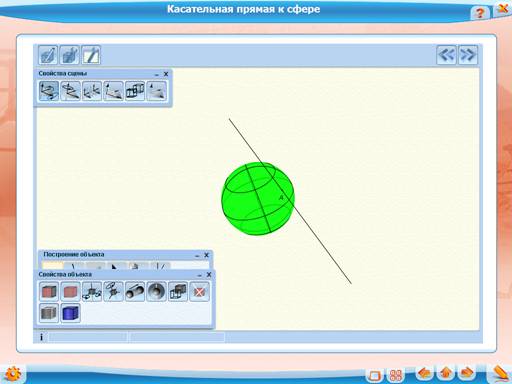This screenshot has width=512, height=384.
Task: Select the twin coordinate axes scene icon
Action: (92, 91)
